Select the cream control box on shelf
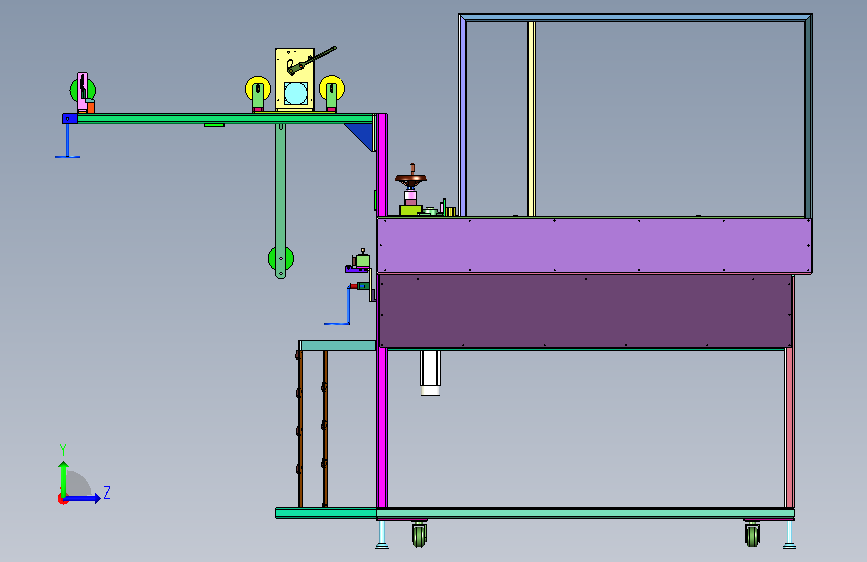The width and height of the screenshot is (867, 562). (x=295, y=79)
